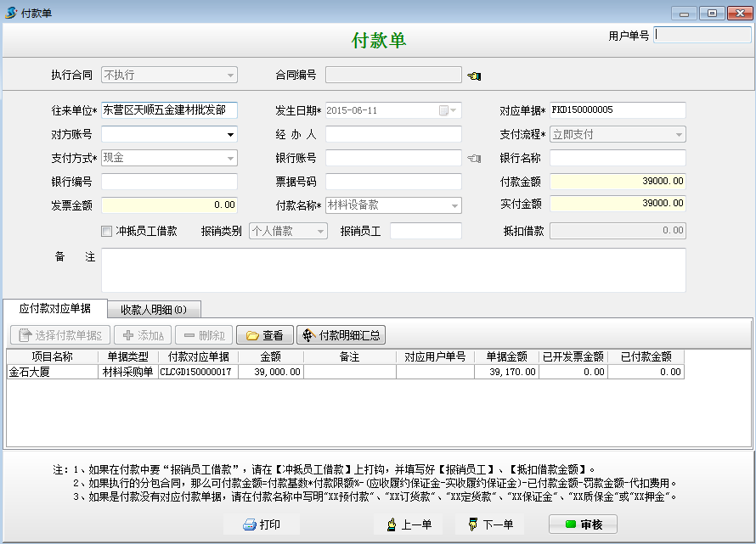The height and width of the screenshot is (544, 756).
Task: Go to previous record with 上一单
Action: (408, 524)
